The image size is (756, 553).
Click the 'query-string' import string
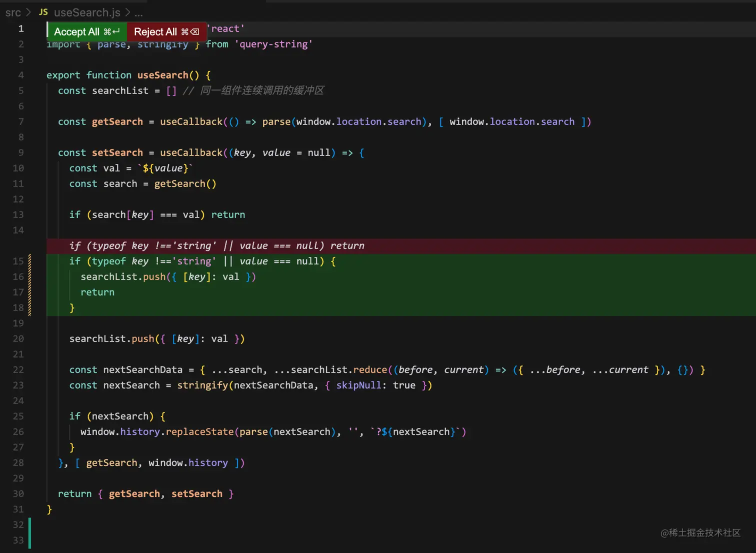(x=273, y=44)
